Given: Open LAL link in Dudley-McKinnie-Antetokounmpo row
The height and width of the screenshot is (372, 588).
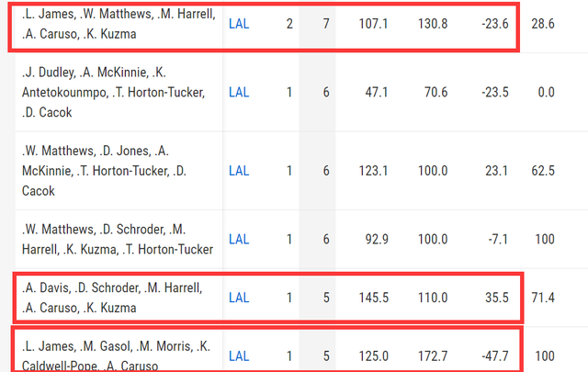Looking at the screenshot, I should pyautogui.click(x=239, y=92).
